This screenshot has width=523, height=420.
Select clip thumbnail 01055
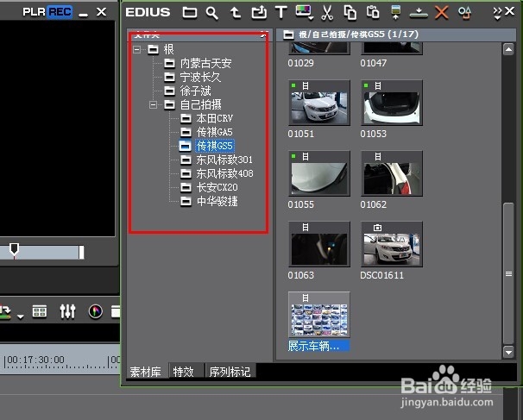[x=319, y=173]
